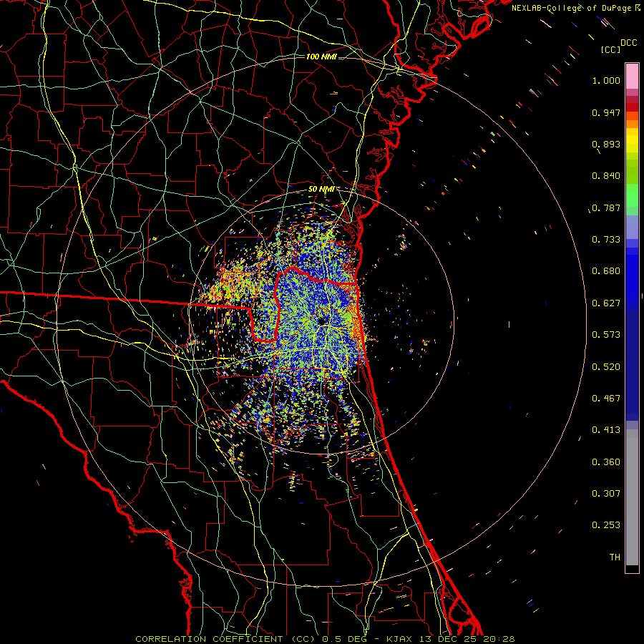
Task: Pick the pink segment of the color bar
Action: click(632, 76)
